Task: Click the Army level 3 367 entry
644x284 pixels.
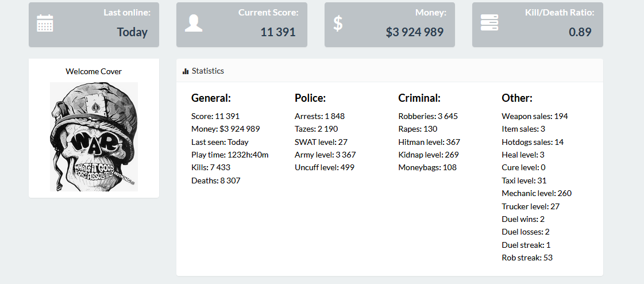Action: (x=325, y=155)
